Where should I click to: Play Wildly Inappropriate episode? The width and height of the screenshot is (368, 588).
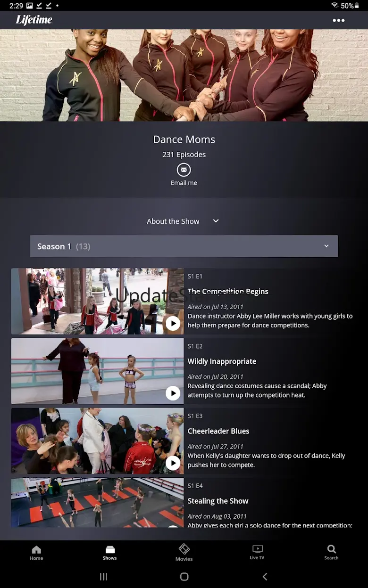[x=173, y=393]
